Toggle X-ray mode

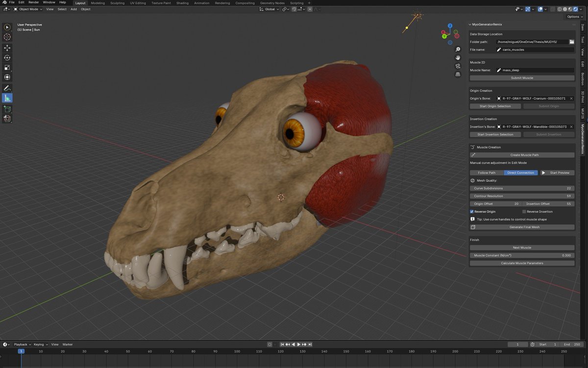click(553, 9)
